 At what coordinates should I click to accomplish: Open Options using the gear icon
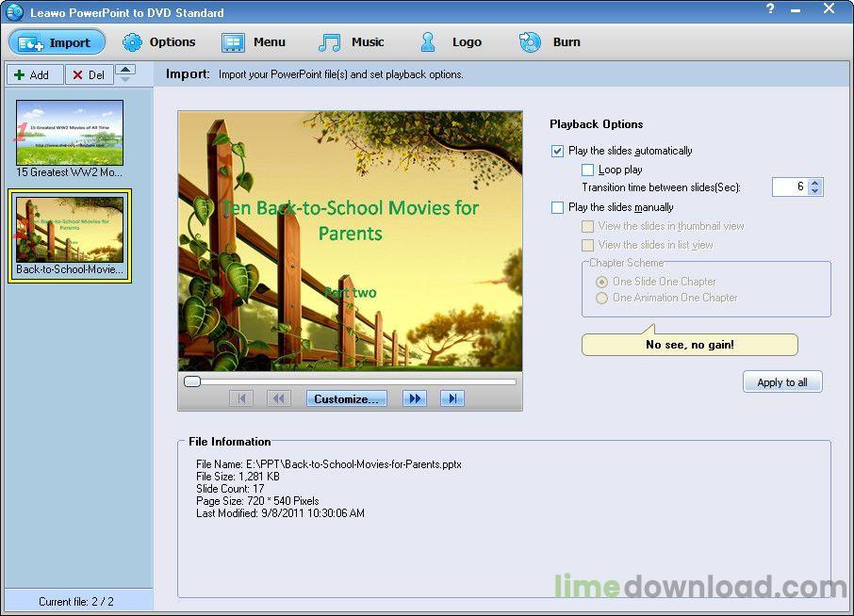point(132,41)
